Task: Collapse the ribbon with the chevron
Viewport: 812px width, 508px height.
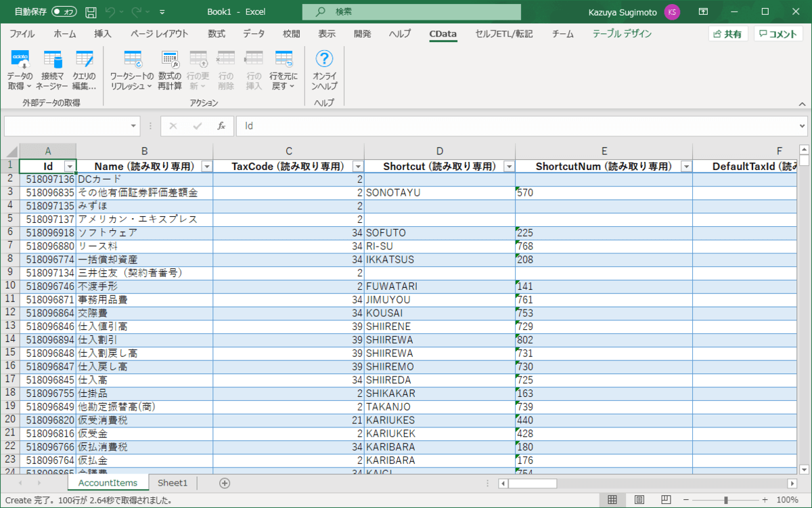Action: [802, 104]
